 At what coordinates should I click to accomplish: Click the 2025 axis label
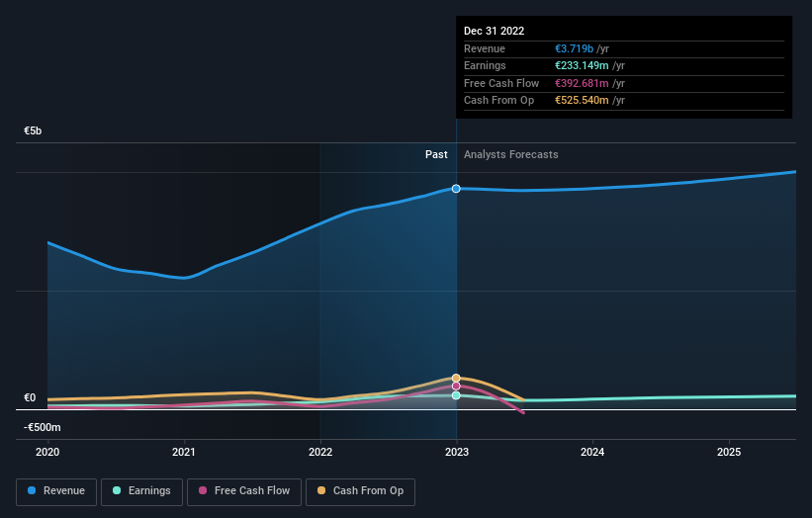click(x=729, y=452)
